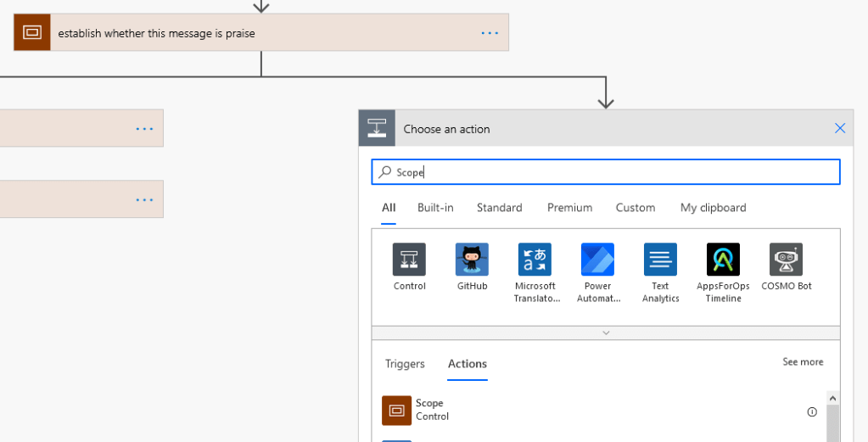Choose the GitHub connector icon

point(472,260)
